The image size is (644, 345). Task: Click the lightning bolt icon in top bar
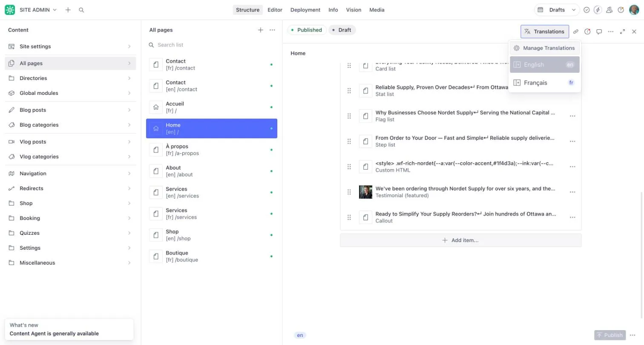pos(598,10)
